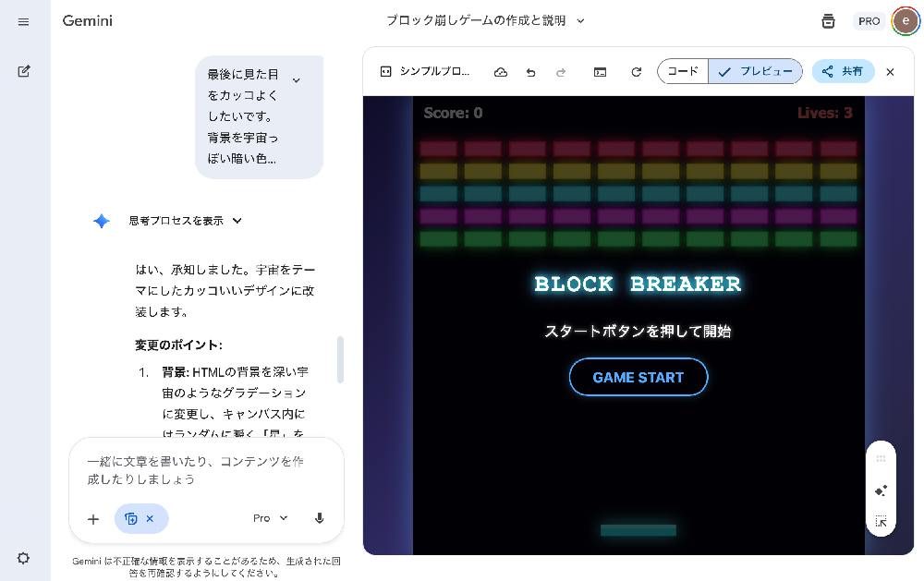Image resolution: width=924 pixels, height=581 pixels.
Task: Click the 共有 share button
Action: click(843, 71)
